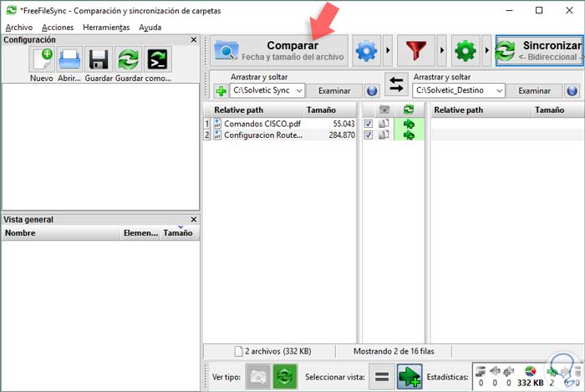This screenshot has width=585, height=392.
Task: Create a new configuration with Nuevo icon
Action: (x=42, y=59)
